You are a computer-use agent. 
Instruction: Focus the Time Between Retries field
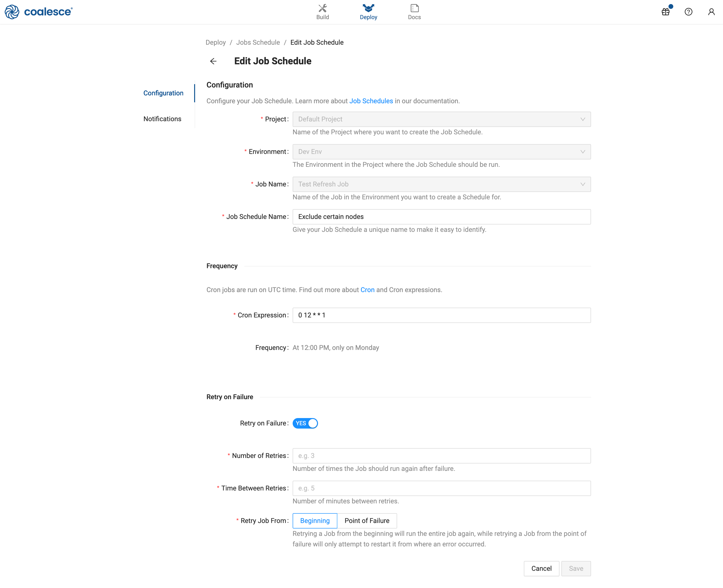click(441, 488)
